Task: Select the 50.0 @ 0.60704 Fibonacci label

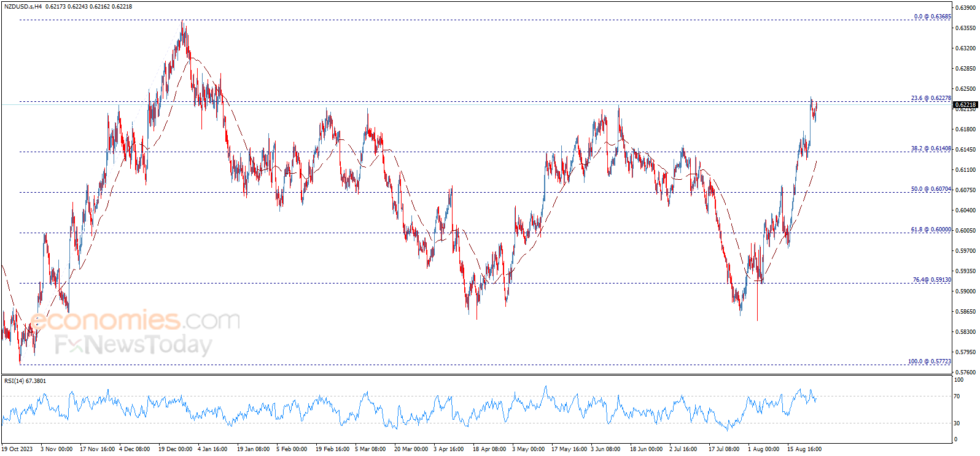Action: click(931, 189)
